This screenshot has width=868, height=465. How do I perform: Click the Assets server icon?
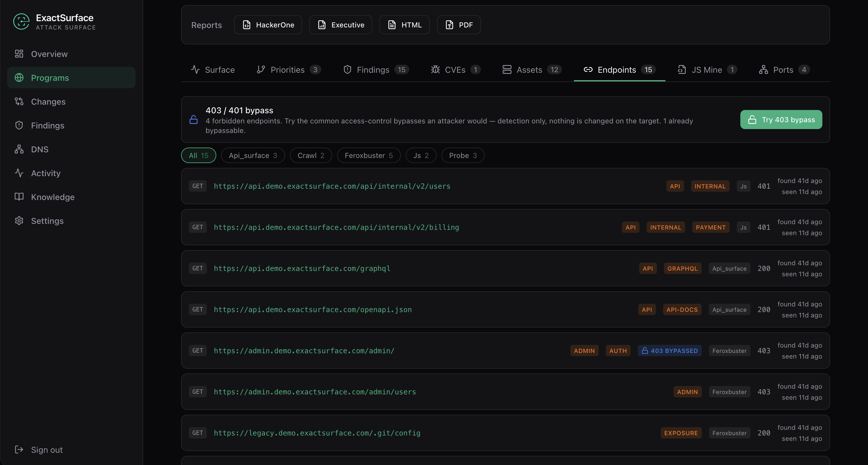point(507,70)
